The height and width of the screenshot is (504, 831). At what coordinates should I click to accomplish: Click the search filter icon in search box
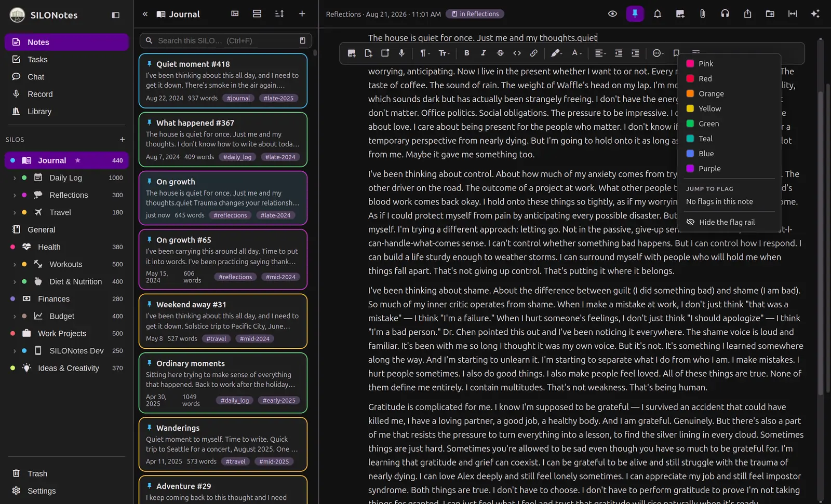point(302,40)
